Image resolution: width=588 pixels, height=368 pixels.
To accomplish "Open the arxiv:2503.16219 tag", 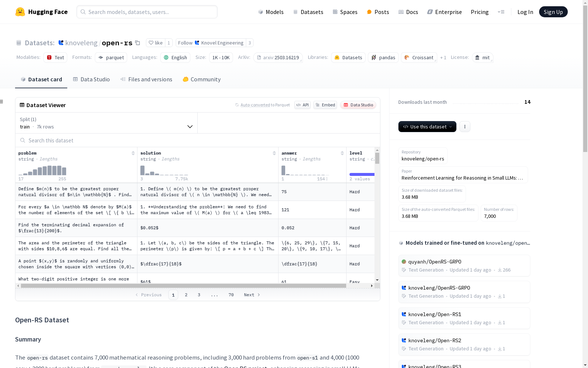I will click(278, 57).
